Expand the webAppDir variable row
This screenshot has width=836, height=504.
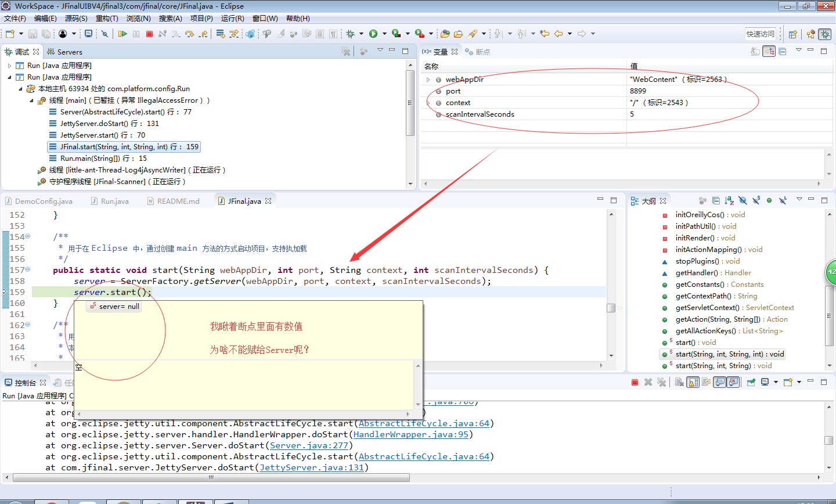[428, 80]
